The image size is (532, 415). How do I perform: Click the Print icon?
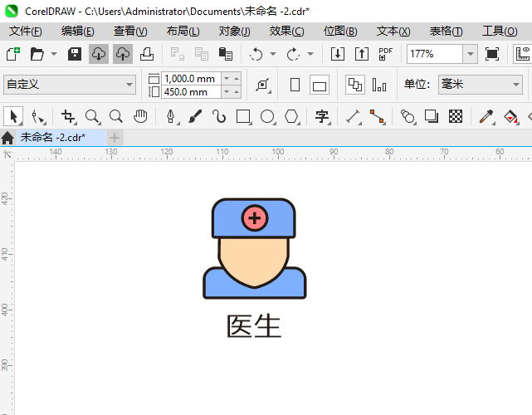click(147, 54)
